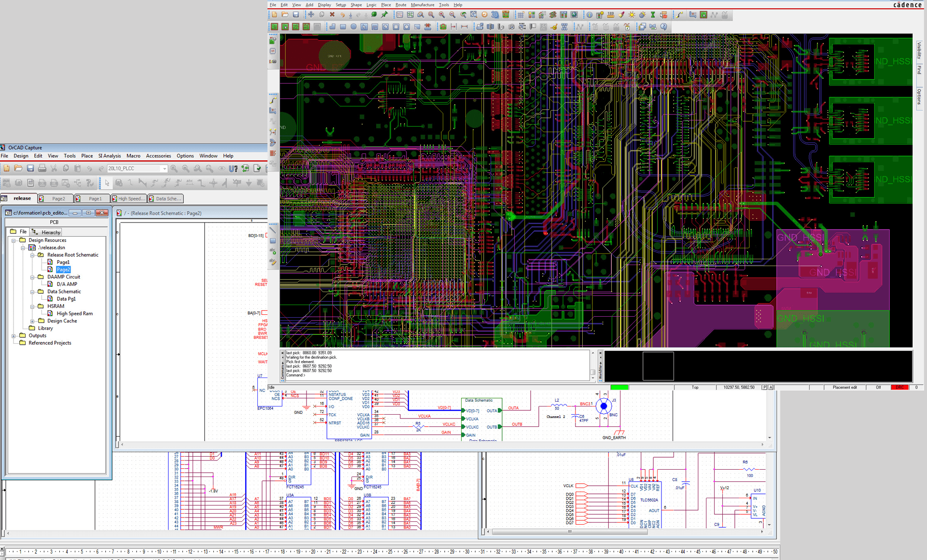Expand the Design Cache folder
This screenshot has height=560, width=927.
click(32, 321)
